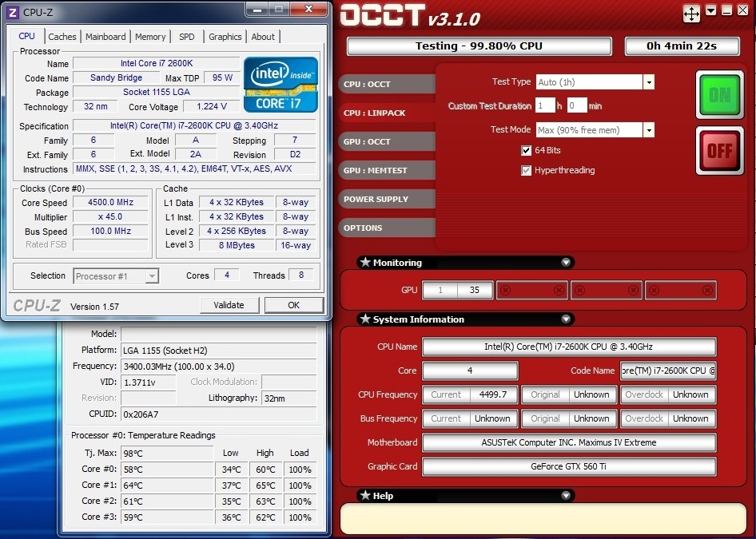This screenshot has height=539, width=756.
Task: Switch to the Mainboard tab in CPU-Z
Action: click(x=105, y=37)
